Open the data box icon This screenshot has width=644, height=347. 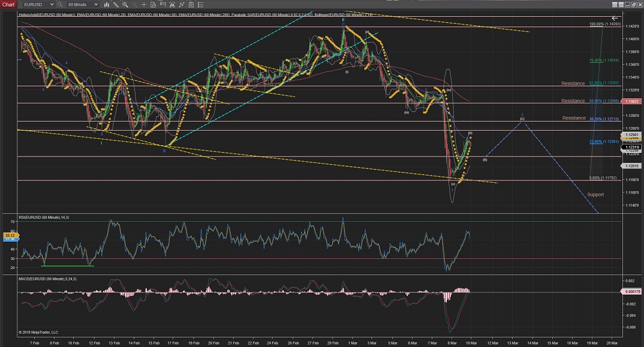153,4
